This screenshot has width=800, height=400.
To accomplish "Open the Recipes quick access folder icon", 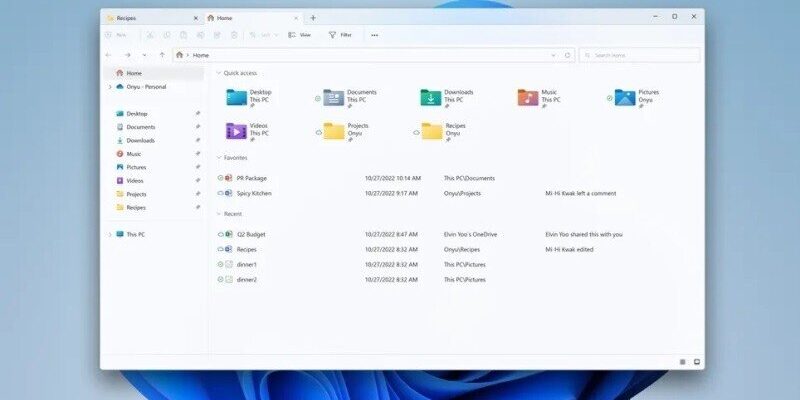I will (x=432, y=131).
